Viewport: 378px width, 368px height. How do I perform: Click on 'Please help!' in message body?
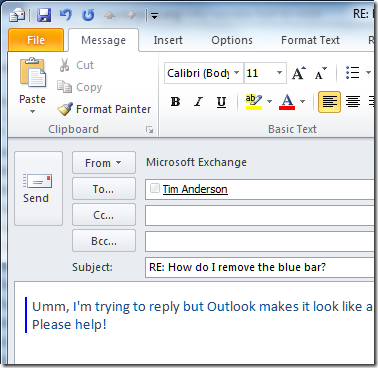[69, 324]
